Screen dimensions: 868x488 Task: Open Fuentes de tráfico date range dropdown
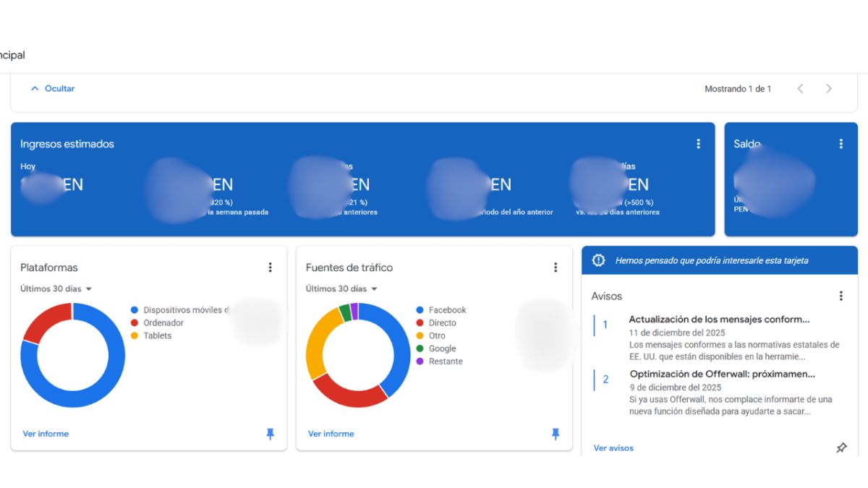342,288
